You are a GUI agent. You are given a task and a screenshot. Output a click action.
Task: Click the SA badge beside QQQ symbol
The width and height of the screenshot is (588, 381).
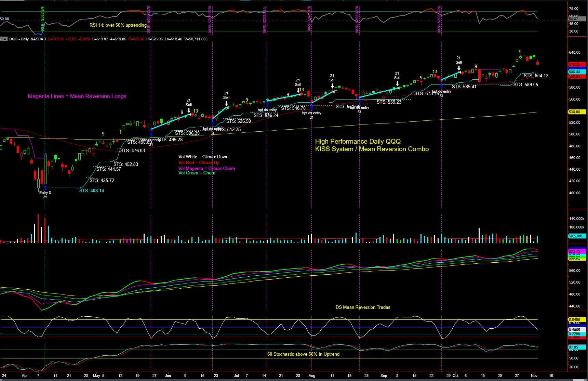coord(4,39)
